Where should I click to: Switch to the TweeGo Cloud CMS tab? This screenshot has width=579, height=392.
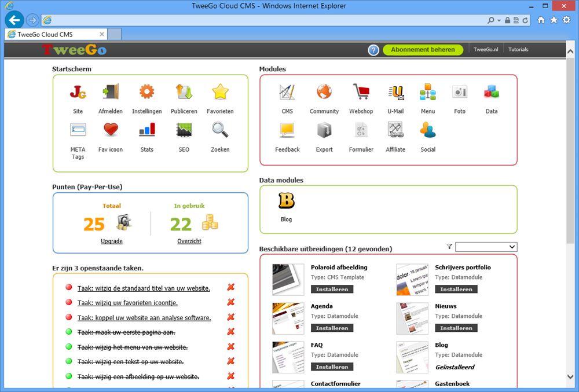tap(56, 34)
